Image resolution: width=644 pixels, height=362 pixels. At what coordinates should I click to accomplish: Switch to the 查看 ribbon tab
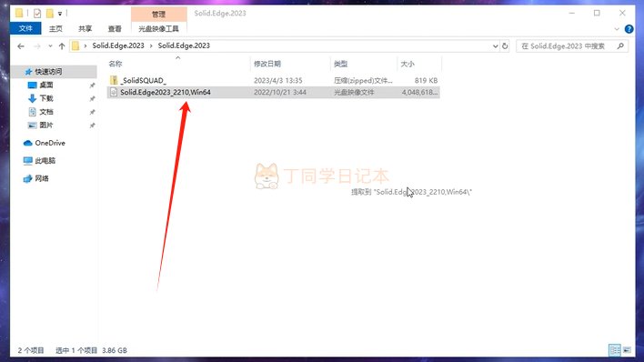[115, 28]
